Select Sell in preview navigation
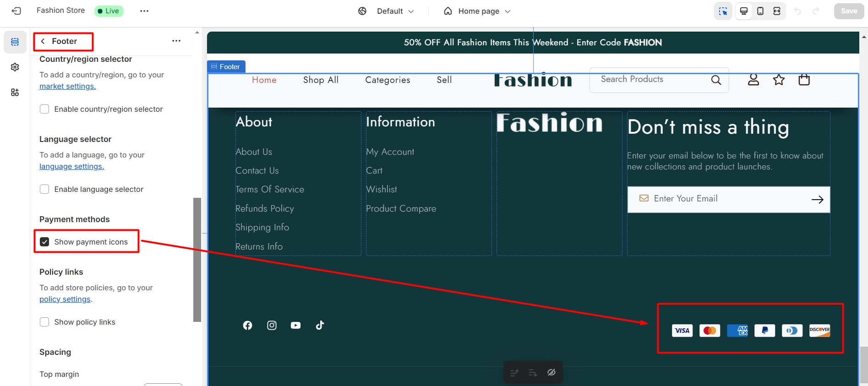Image resolution: width=868 pixels, height=386 pixels. [444, 80]
